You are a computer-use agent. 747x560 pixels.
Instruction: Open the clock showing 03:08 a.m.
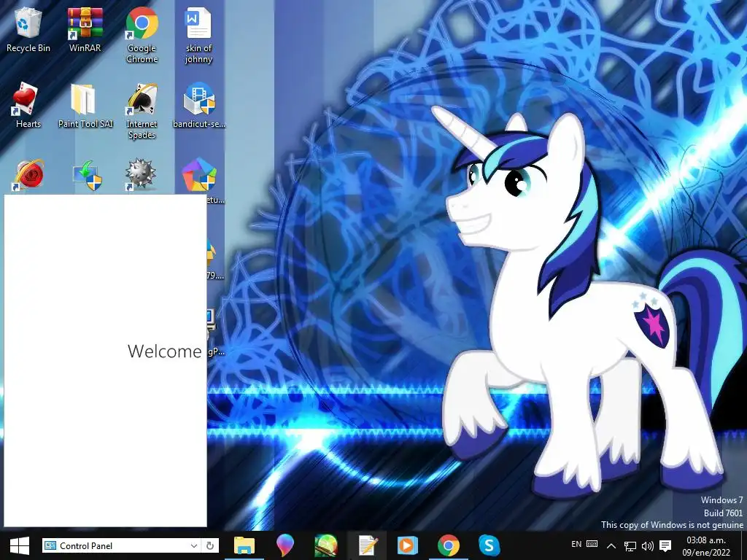pyautogui.click(x=706, y=546)
